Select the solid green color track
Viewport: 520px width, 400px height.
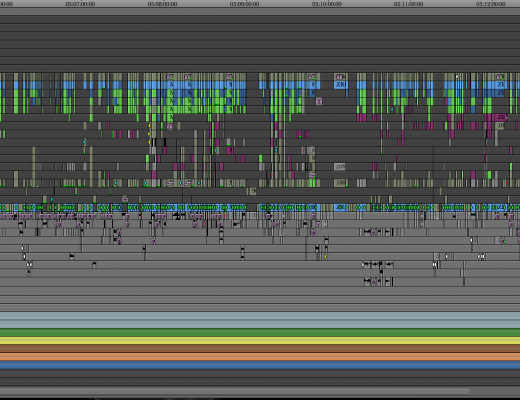click(260, 332)
